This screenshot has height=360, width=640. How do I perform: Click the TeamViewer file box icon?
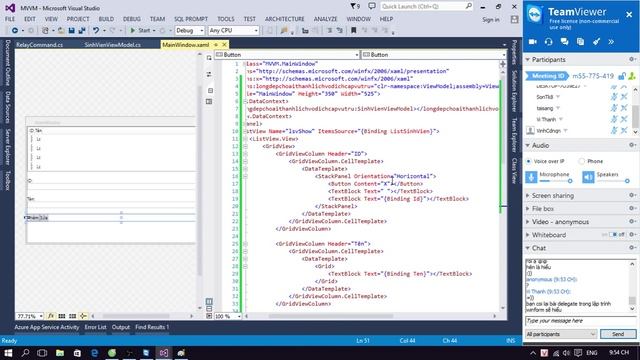click(x=580, y=42)
